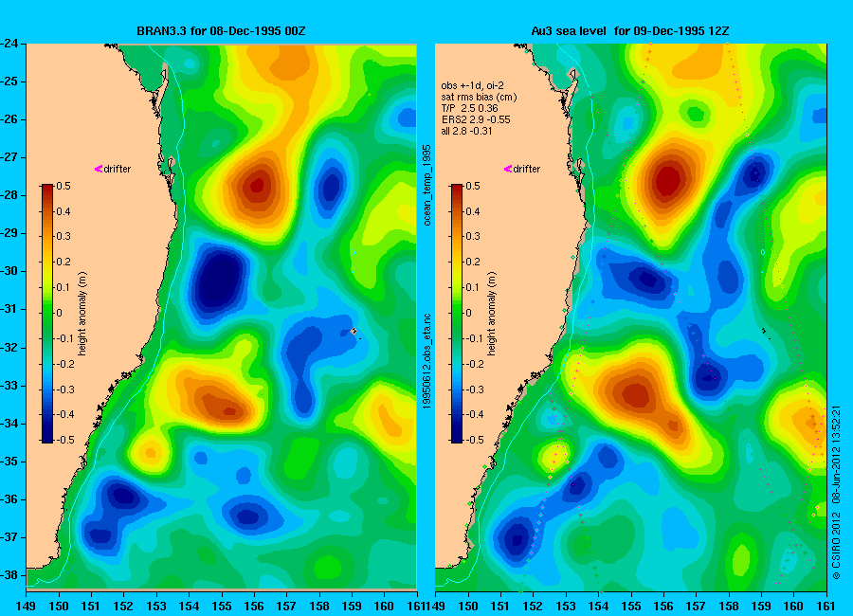Click the 0 colorbar tick in Au3 panel

(469, 313)
